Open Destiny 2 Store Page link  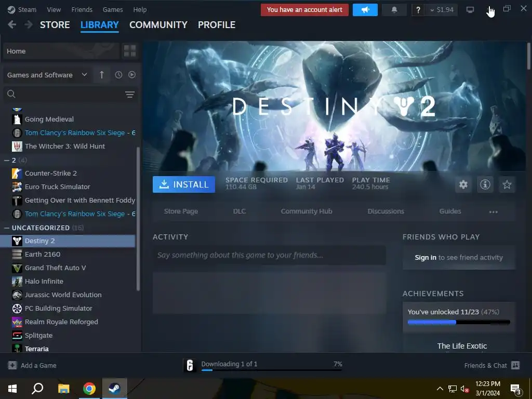coord(181,211)
